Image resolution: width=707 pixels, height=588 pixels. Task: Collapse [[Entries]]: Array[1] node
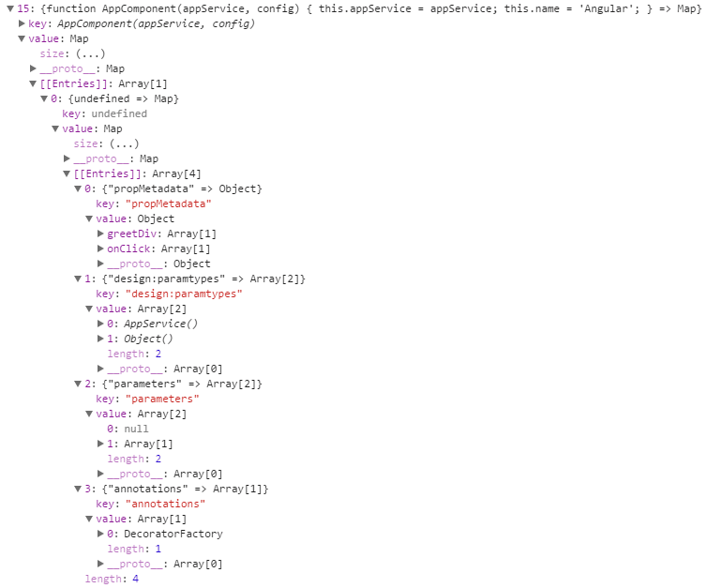[33, 83]
